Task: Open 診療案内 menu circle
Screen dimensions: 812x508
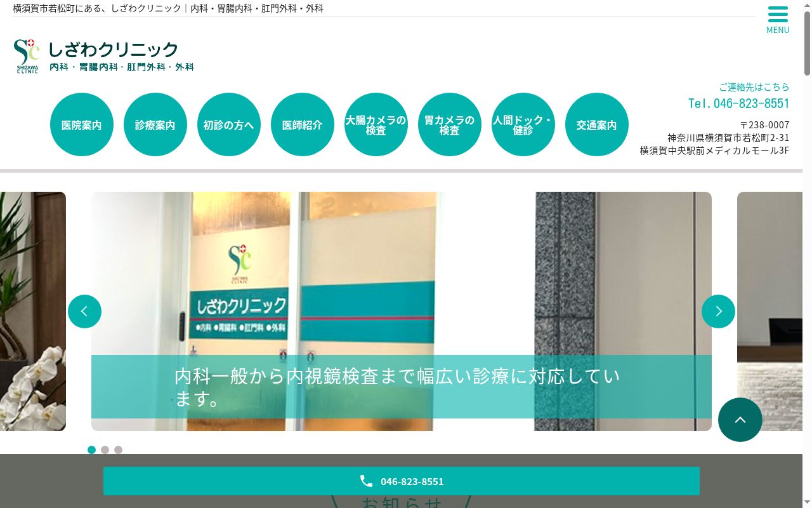Action: coord(155,124)
